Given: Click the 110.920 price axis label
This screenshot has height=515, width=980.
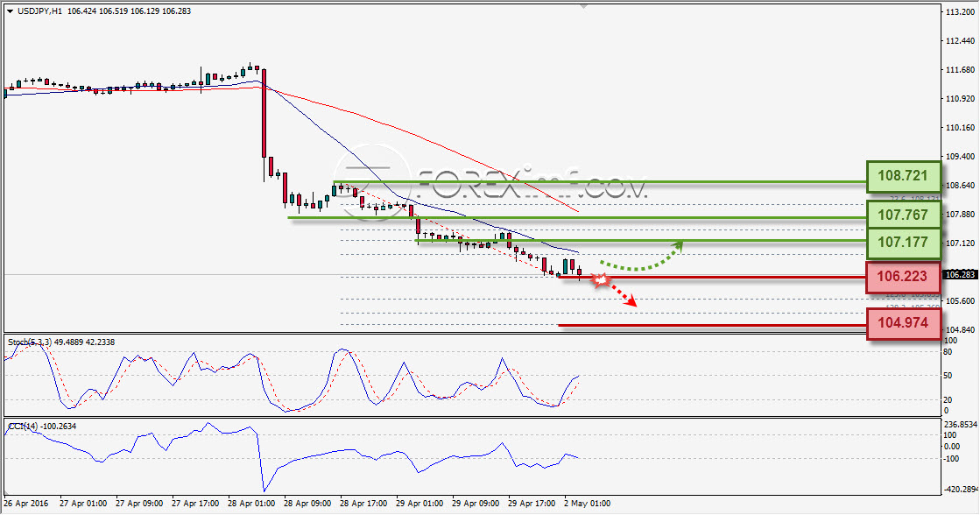Looking at the screenshot, I should [960, 98].
